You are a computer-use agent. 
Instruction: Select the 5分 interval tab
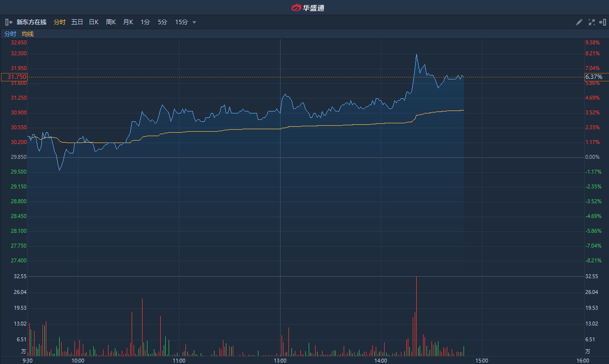(162, 22)
